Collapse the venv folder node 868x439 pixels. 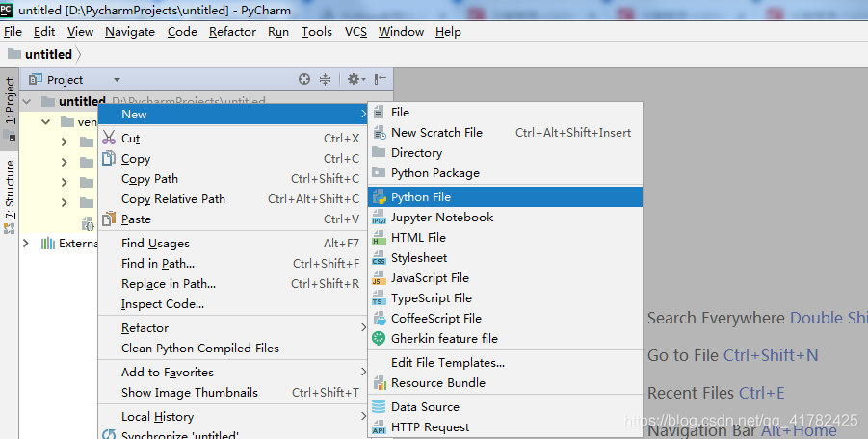(x=46, y=121)
